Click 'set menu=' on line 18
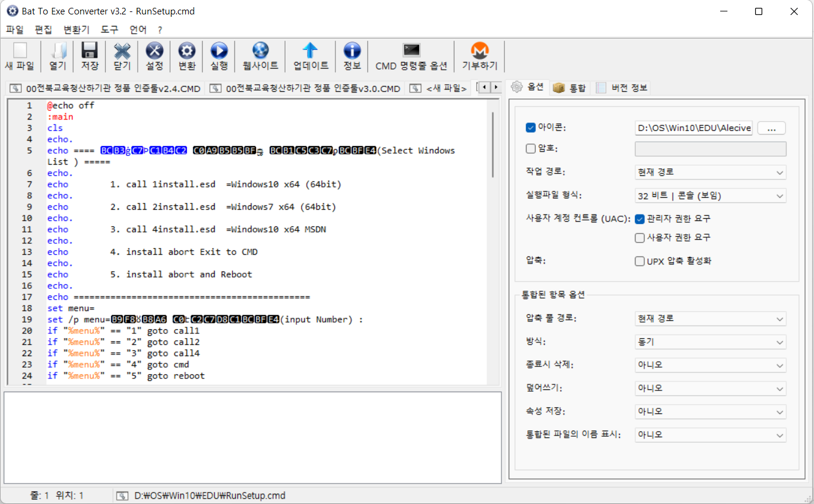 click(x=71, y=309)
